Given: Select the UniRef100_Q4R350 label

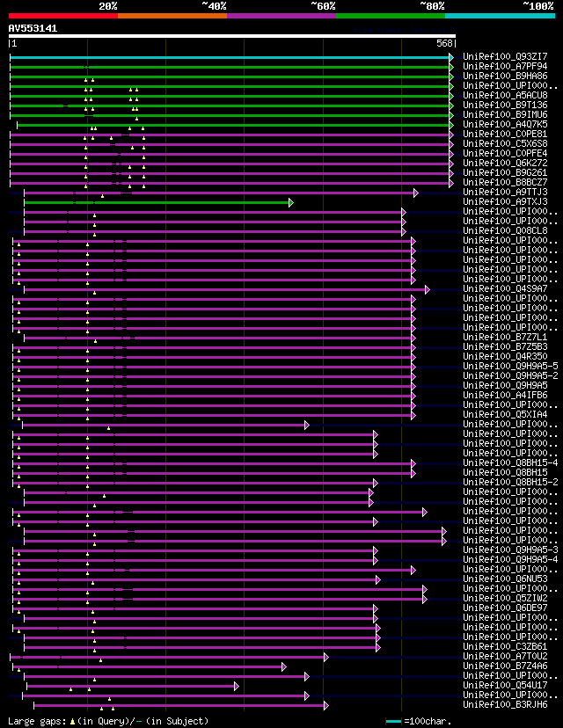Looking at the screenshot, I should [x=505, y=357].
